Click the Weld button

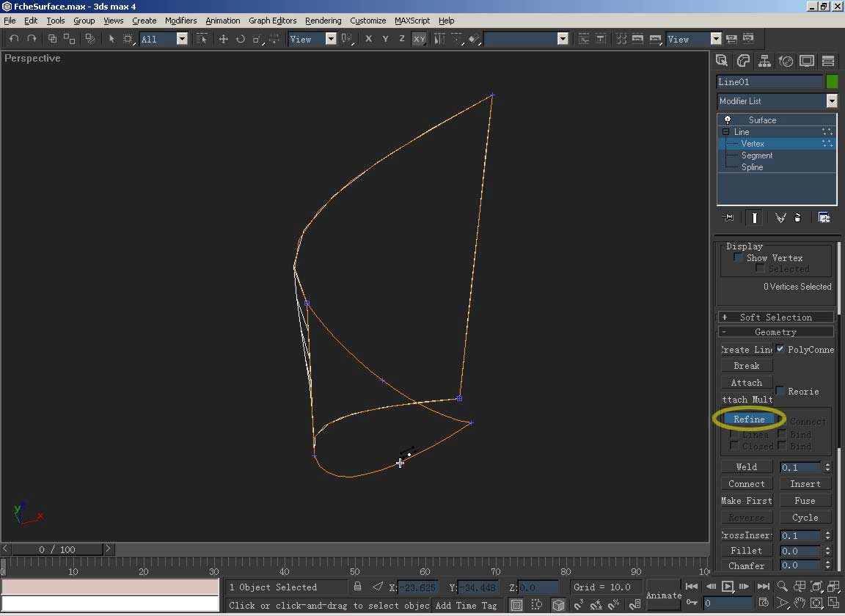[x=746, y=467]
